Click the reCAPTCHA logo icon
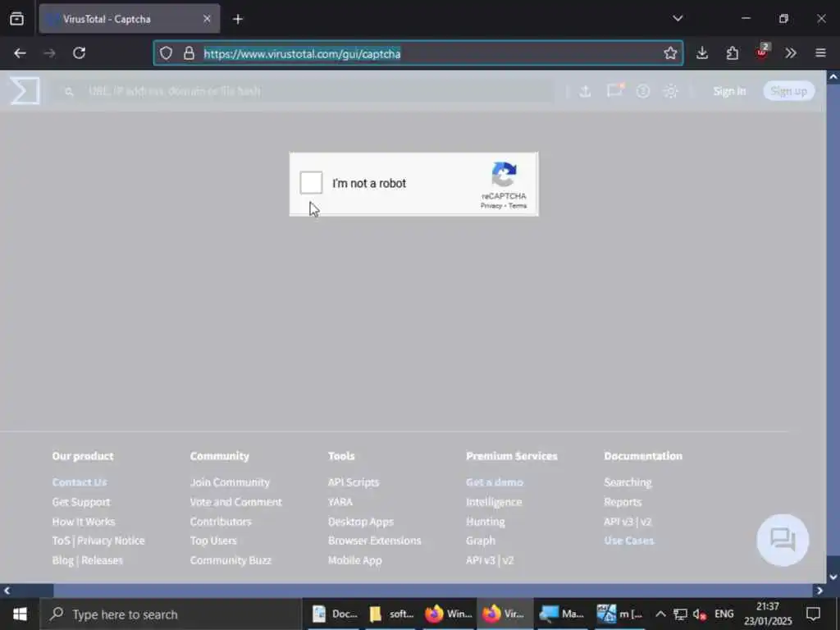Image resolution: width=840 pixels, height=630 pixels. pyautogui.click(x=504, y=176)
